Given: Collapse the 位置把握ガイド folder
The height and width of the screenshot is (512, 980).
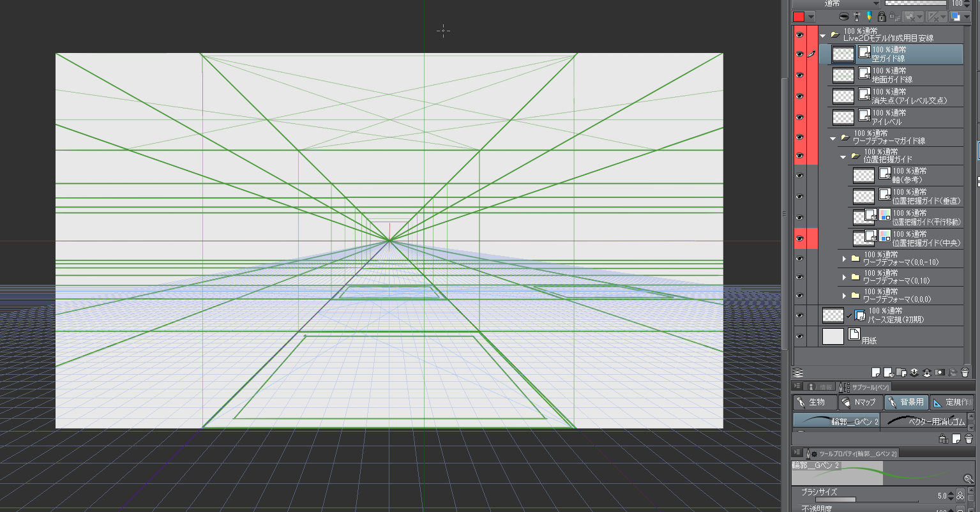Looking at the screenshot, I should point(843,156).
